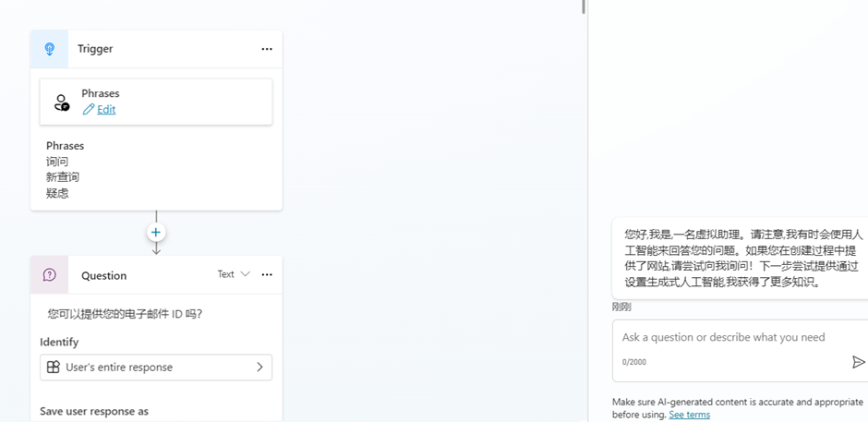Expand the Identify field chevron arrow

click(x=259, y=368)
